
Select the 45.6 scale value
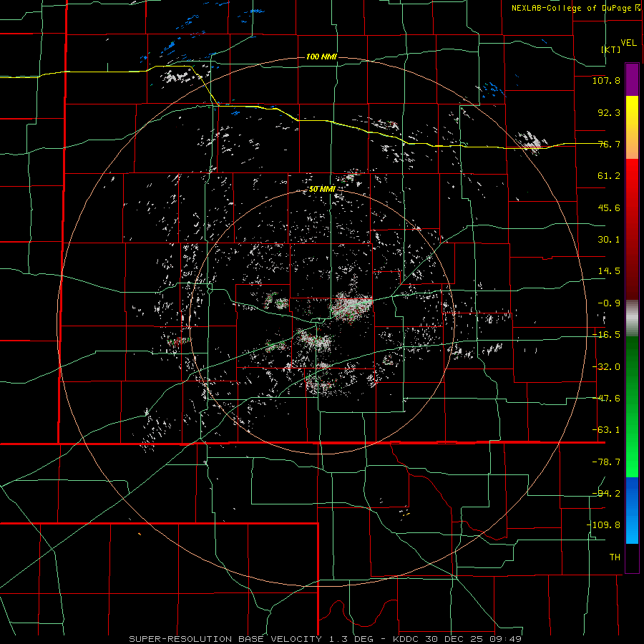(x=609, y=208)
